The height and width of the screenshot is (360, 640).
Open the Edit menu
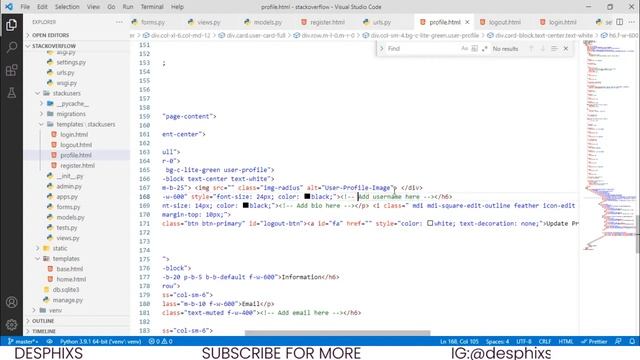click(42, 7)
